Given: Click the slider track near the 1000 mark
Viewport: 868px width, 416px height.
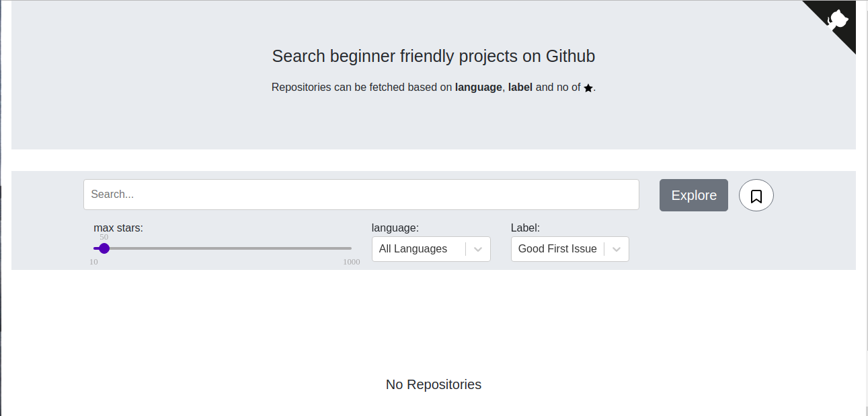Looking at the screenshot, I should coord(343,248).
